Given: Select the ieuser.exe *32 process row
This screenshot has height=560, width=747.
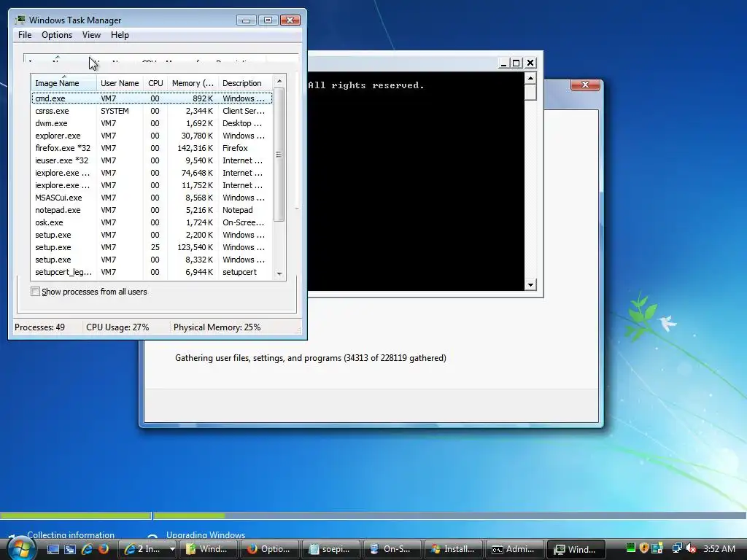Looking at the screenshot, I should click(152, 160).
